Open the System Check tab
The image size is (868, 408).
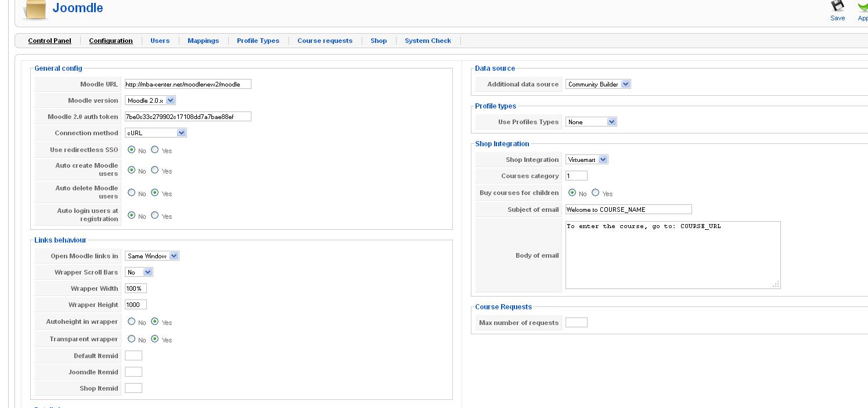pos(428,41)
